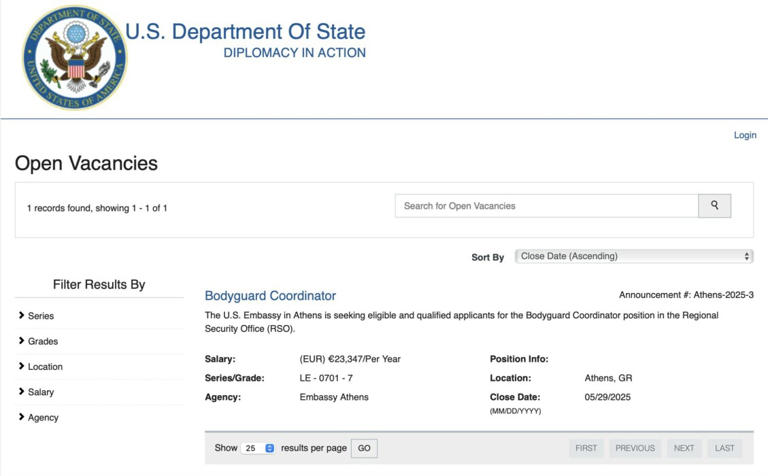Click the U.S. Department Of State title
Screen dimensions: 768x476
[245, 32]
